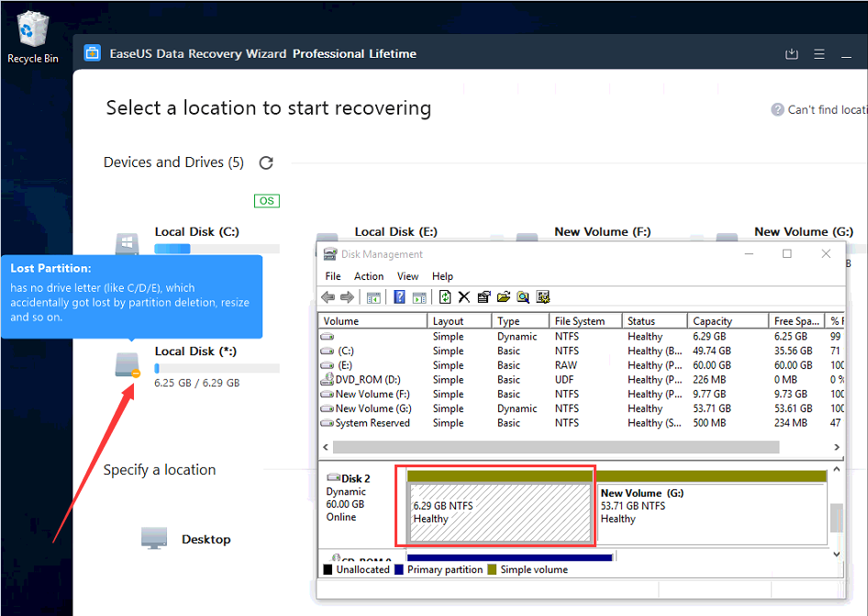This screenshot has width=868, height=616.
Task: Sort by Status column header
Action: click(654, 320)
